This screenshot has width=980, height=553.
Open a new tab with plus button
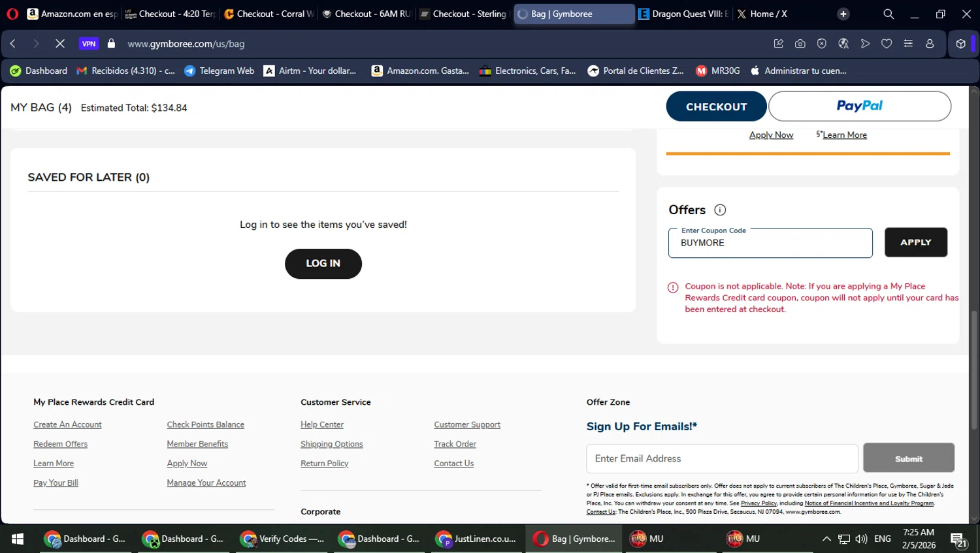pyautogui.click(x=843, y=14)
